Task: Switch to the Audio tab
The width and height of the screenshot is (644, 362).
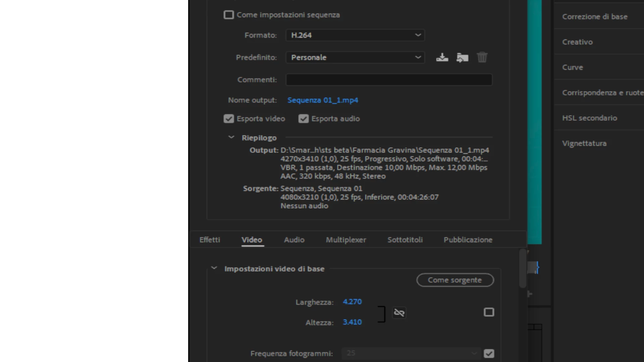Action: (294, 240)
